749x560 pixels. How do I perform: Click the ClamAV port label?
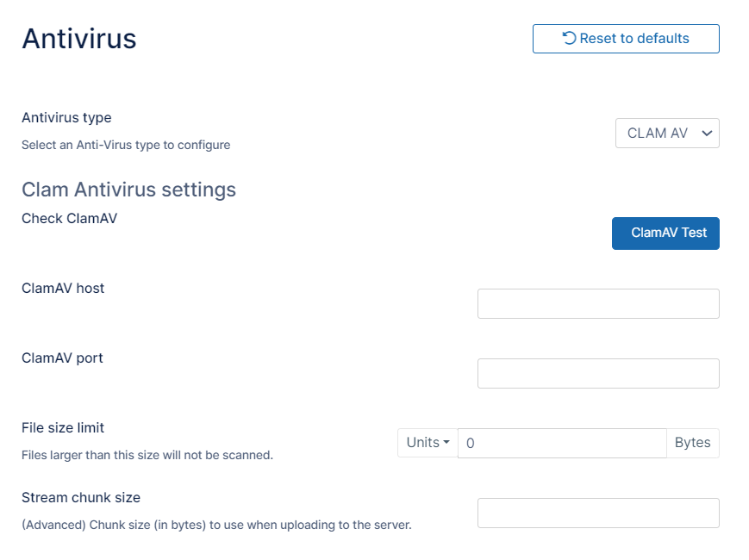click(x=62, y=358)
